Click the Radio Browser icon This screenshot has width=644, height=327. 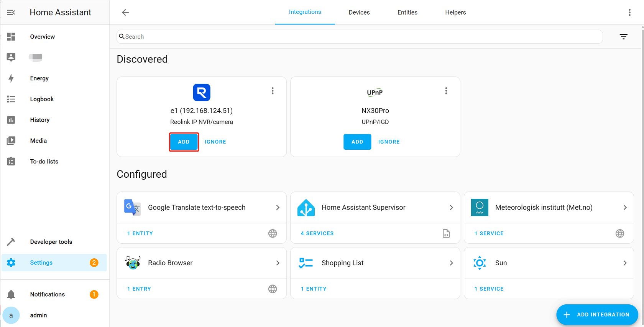click(133, 263)
